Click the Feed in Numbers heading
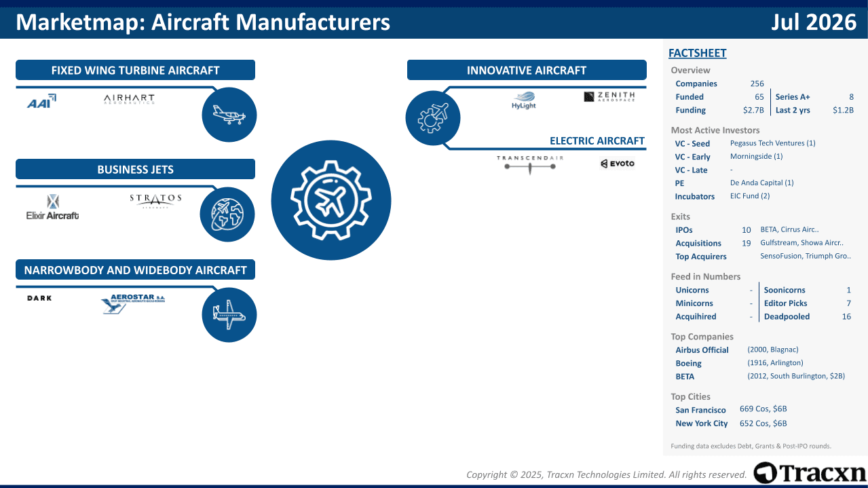The image size is (868, 488). coord(705,277)
